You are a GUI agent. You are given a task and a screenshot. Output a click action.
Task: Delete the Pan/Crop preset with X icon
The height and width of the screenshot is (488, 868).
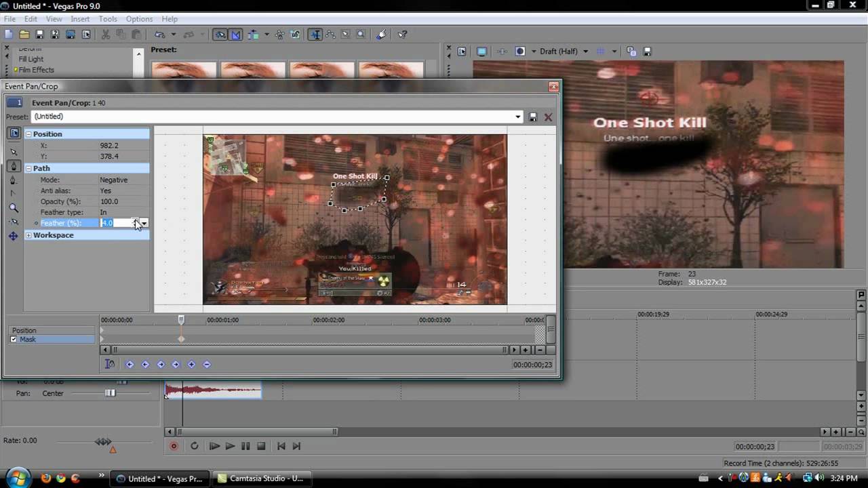tap(548, 117)
